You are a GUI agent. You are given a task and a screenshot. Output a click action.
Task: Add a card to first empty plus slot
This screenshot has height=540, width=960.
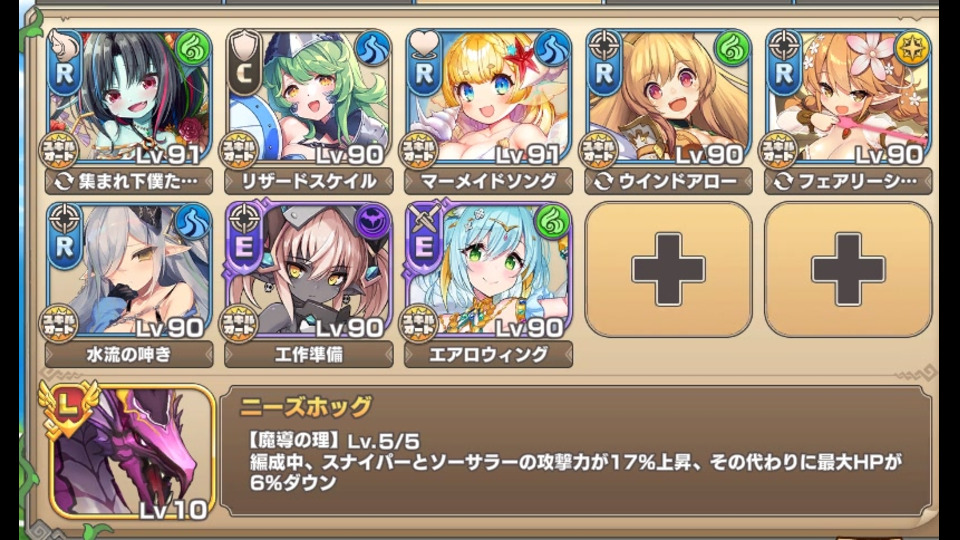click(x=669, y=269)
